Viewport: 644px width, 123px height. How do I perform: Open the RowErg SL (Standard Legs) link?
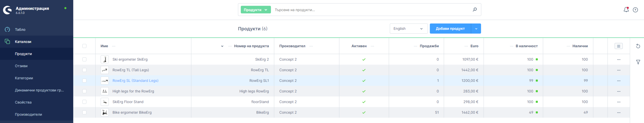(x=135, y=81)
